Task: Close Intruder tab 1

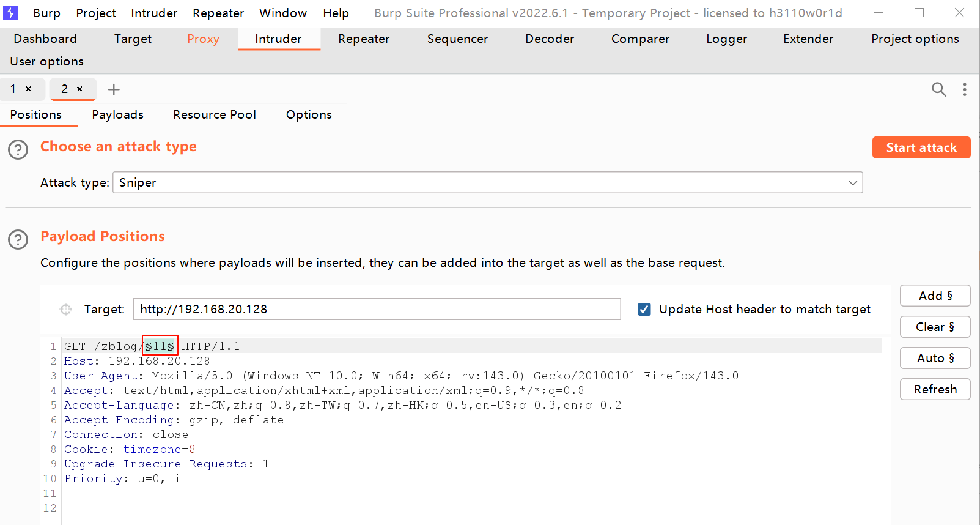Action: (x=28, y=89)
